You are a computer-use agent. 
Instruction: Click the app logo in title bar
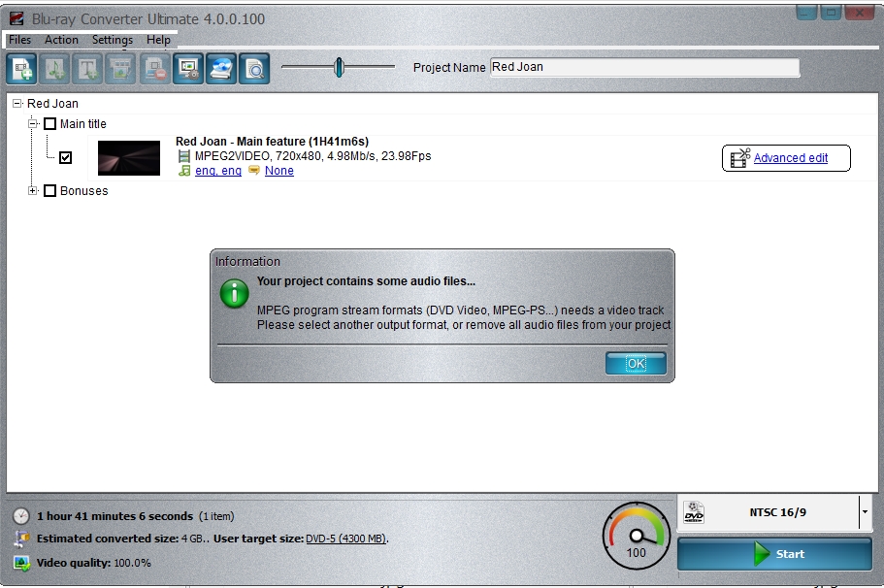pos(16,18)
